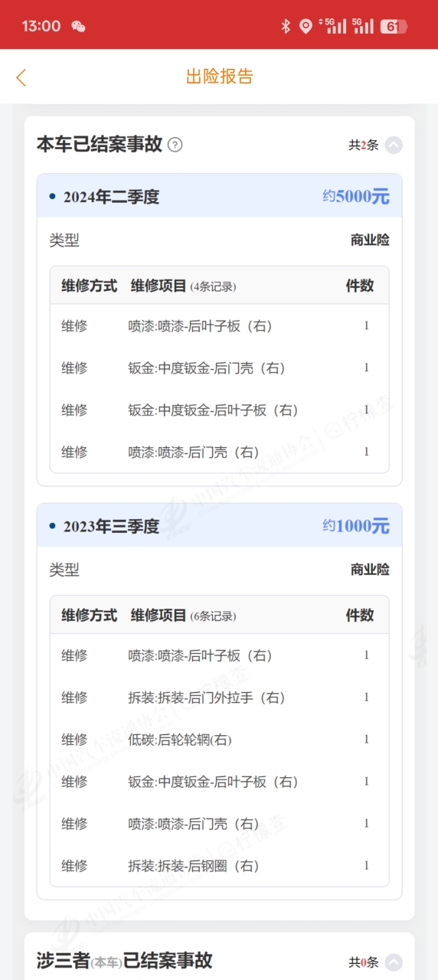Image resolution: width=438 pixels, height=980 pixels.
Task: Tap the first 5G signal icon
Action: [334, 26]
